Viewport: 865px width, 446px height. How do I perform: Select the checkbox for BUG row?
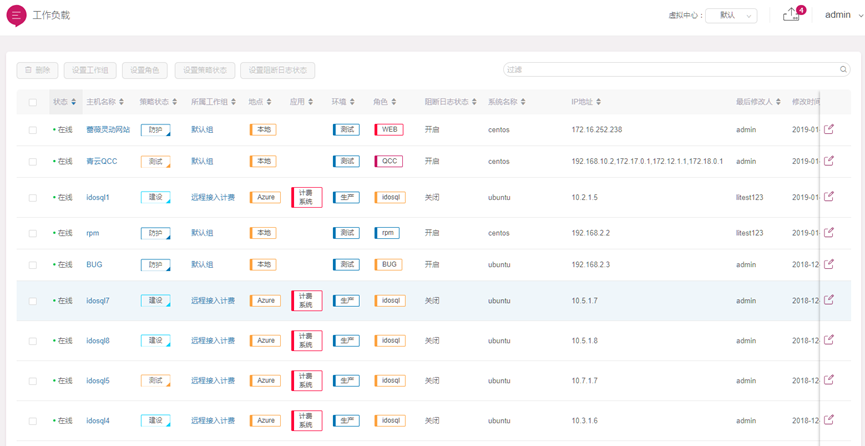coord(33,265)
